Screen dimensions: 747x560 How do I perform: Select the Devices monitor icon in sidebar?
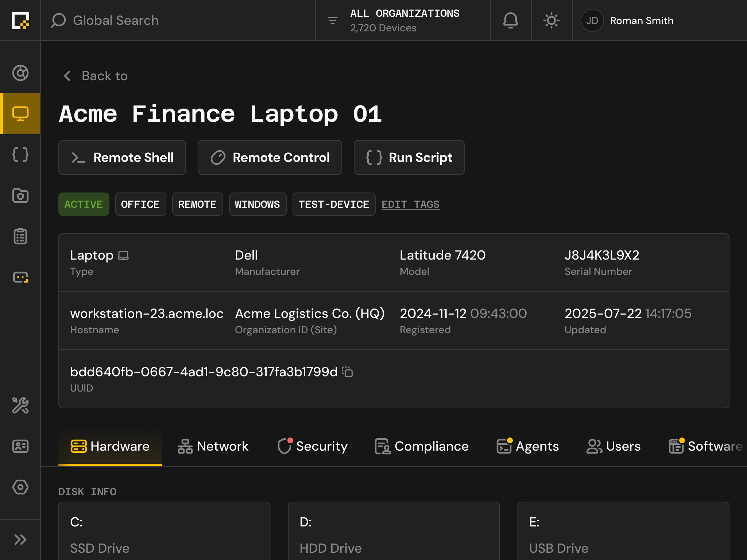20,114
